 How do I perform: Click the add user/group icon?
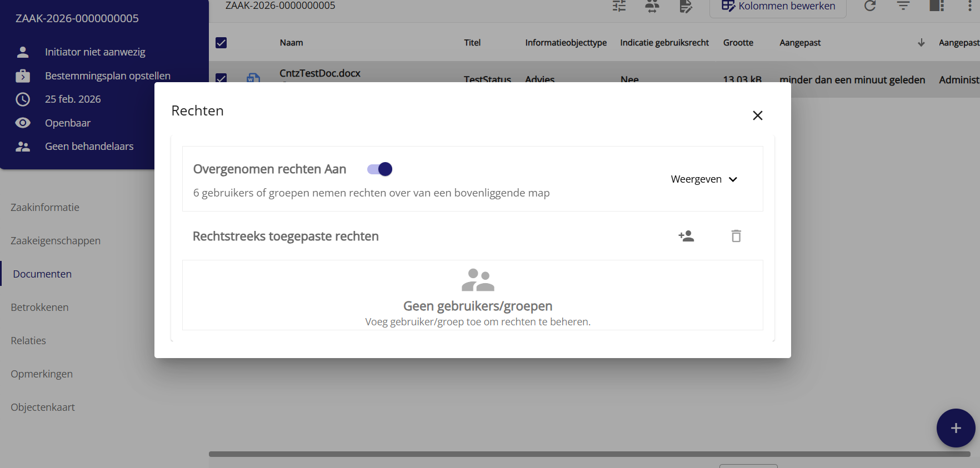pyautogui.click(x=686, y=236)
